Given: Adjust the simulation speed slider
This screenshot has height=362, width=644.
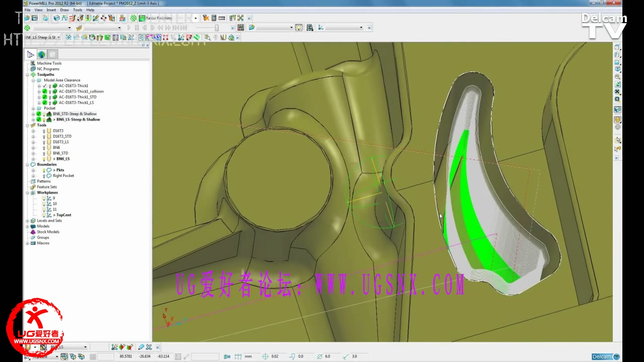Looking at the screenshot, I should click(x=216, y=28).
